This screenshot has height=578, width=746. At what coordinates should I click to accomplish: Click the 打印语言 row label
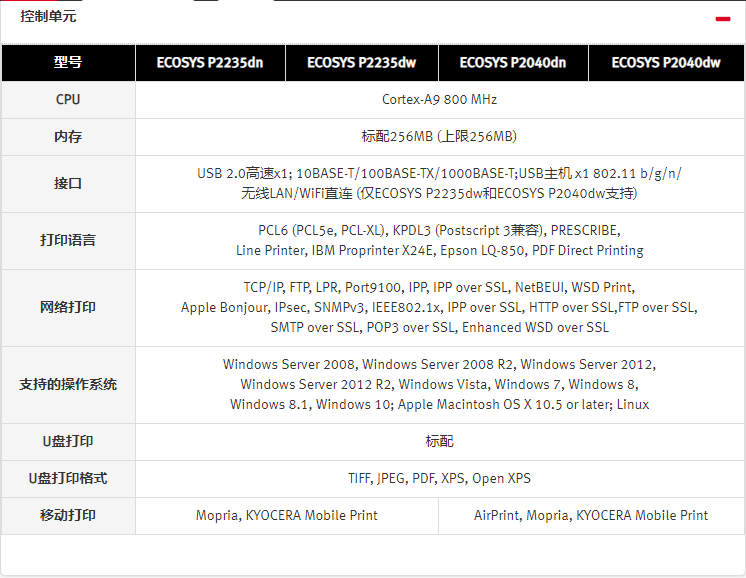[x=68, y=241]
